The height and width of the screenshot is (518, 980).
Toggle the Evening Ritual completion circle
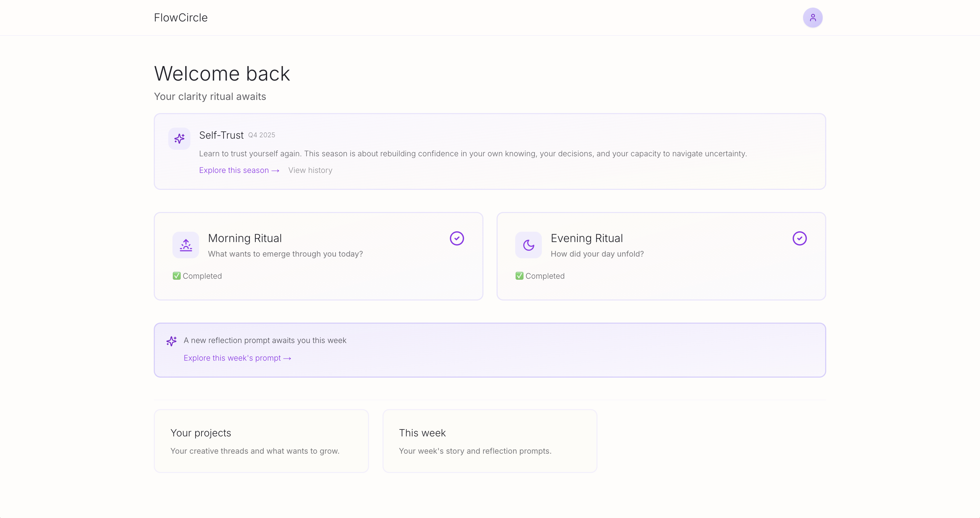[799, 238]
